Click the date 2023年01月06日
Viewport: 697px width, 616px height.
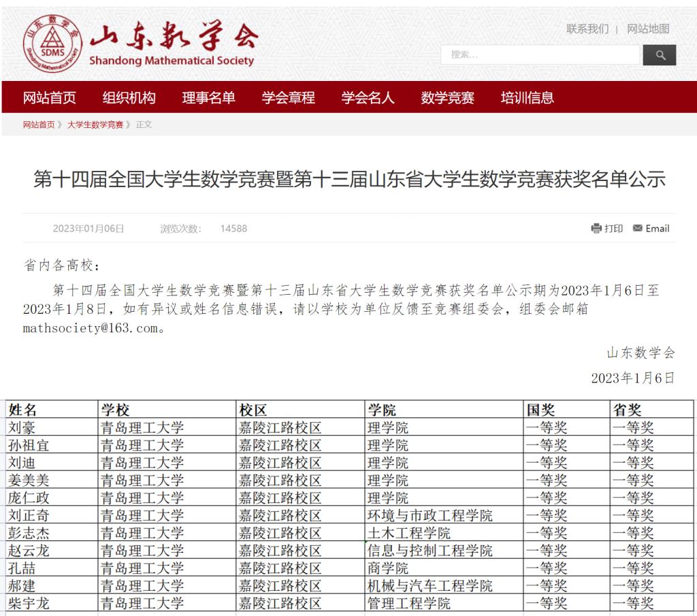[x=88, y=229]
